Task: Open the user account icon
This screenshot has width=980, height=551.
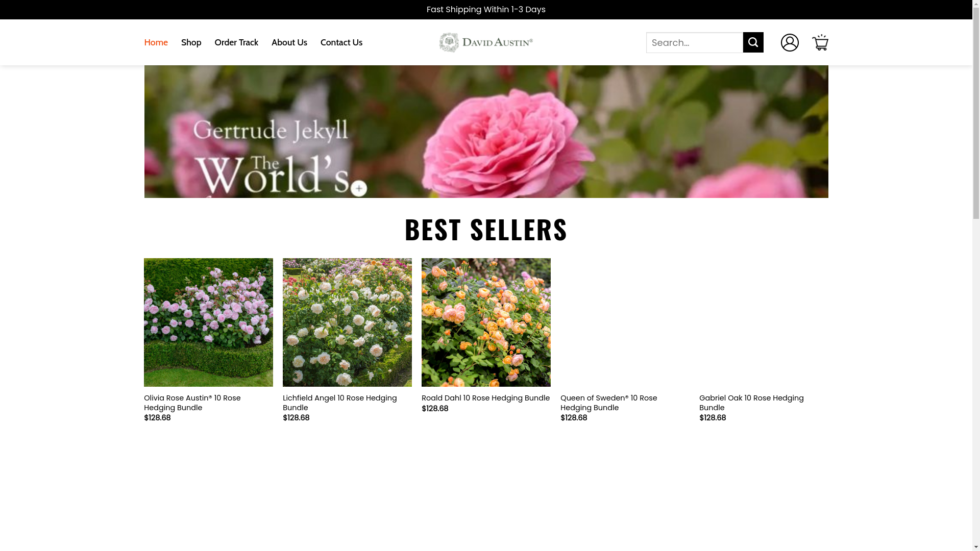Action: coord(790,42)
